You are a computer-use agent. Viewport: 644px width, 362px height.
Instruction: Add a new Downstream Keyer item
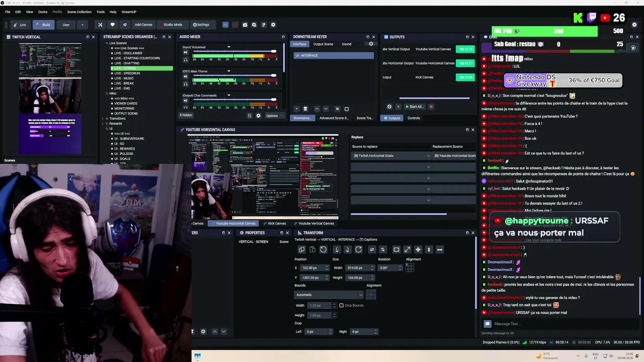click(x=296, y=109)
